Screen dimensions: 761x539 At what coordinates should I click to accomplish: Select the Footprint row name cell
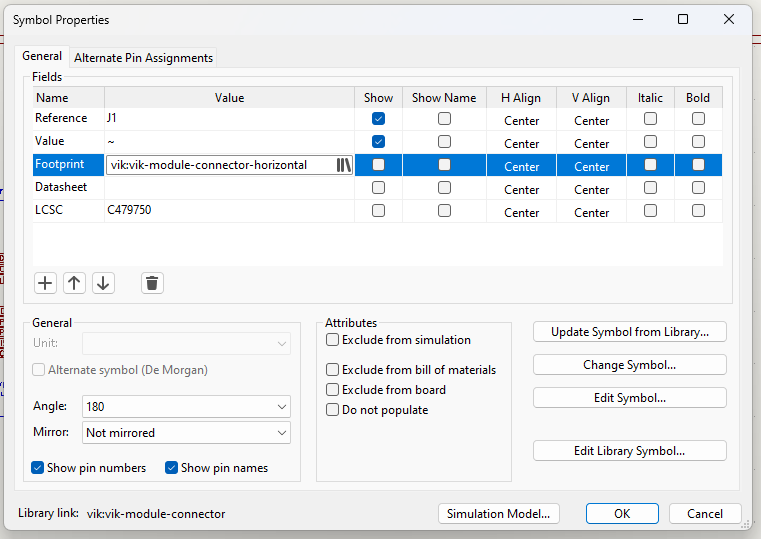point(68,164)
